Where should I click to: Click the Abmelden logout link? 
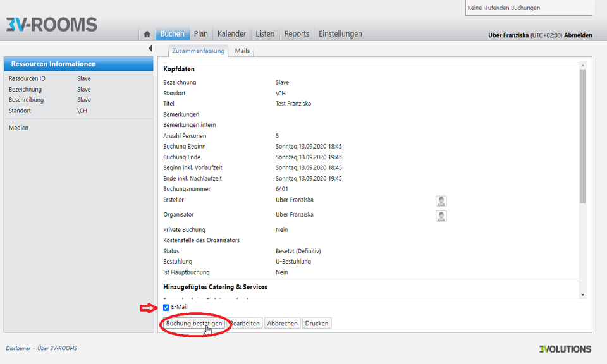tap(578, 35)
